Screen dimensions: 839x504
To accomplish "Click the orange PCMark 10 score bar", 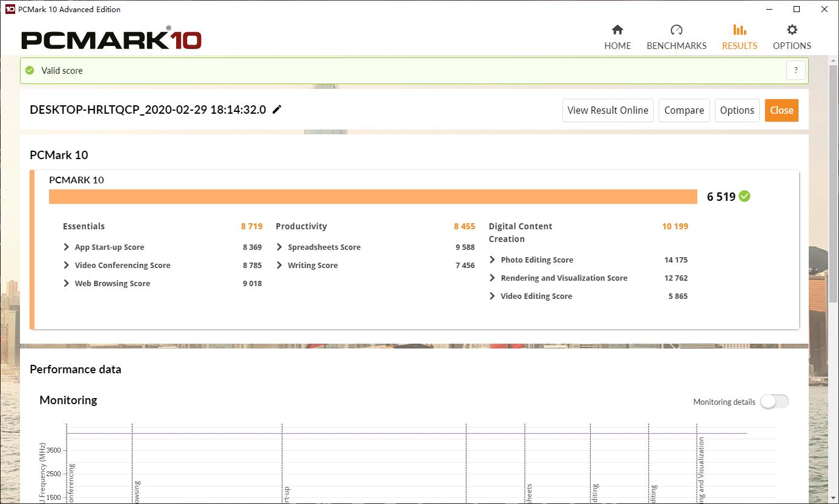I will (373, 197).
